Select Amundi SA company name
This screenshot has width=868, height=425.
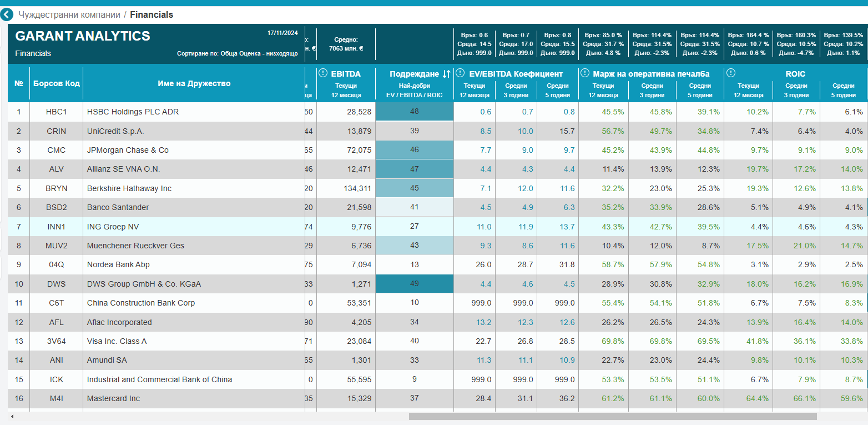click(x=107, y=360)
